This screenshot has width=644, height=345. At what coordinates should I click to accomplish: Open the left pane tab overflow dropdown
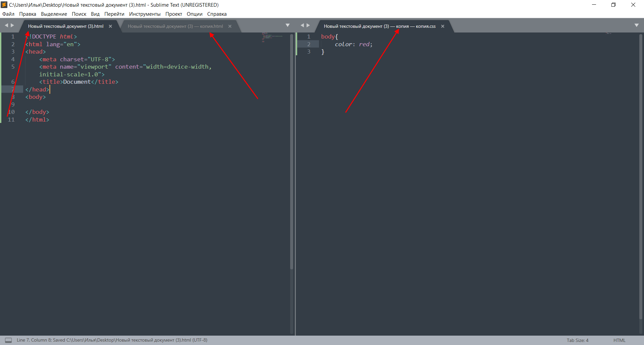tap(288, 25)
